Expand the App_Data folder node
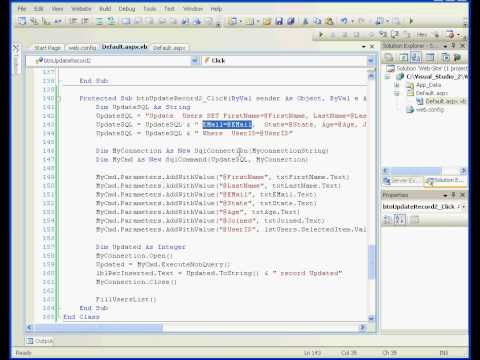Viewport: 480px width, 360px height. pos(397,85)
